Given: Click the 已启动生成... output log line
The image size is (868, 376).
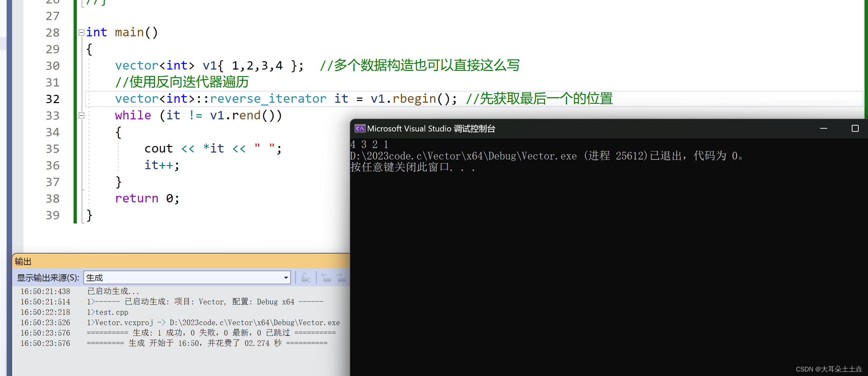Looking at the screenshot, I should pos(113,291).
